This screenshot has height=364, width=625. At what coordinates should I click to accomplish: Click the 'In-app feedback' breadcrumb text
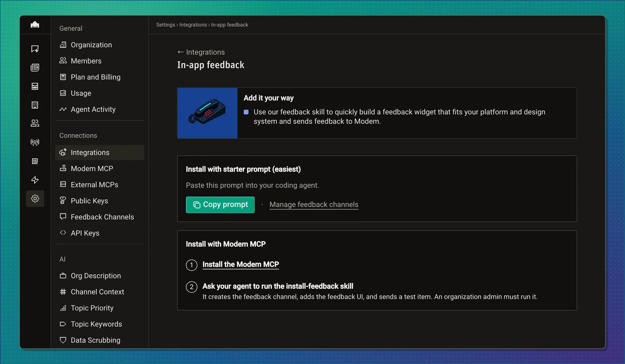click(x=230, y=25)
